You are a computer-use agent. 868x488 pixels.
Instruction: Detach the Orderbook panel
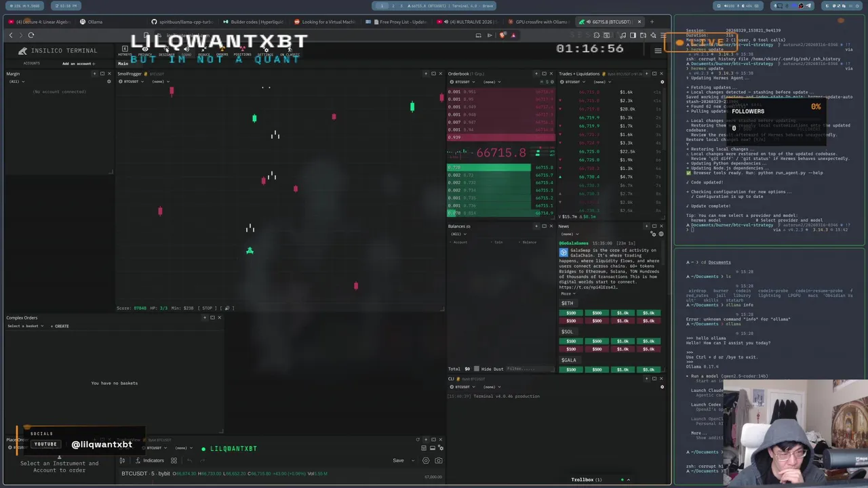point(544,73)
